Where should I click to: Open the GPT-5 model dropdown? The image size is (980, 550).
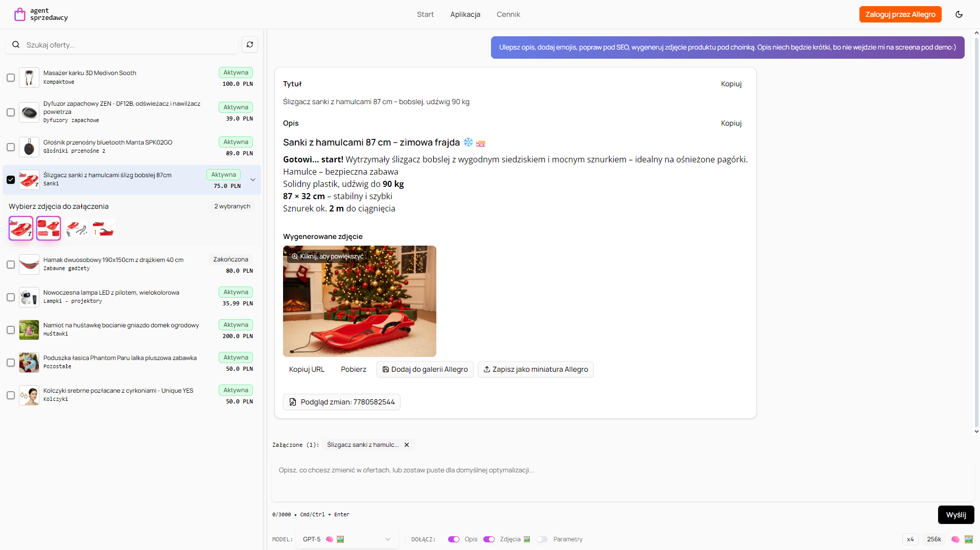(x=346, y=539)
